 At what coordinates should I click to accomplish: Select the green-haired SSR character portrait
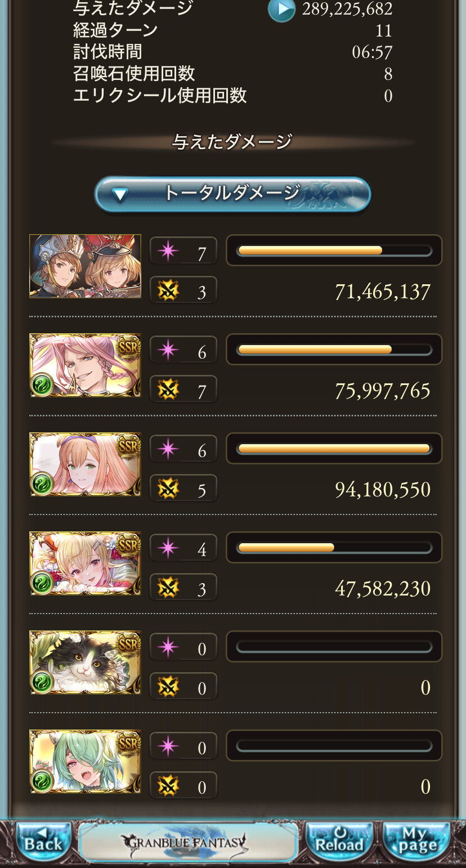[x=85, y=761]
